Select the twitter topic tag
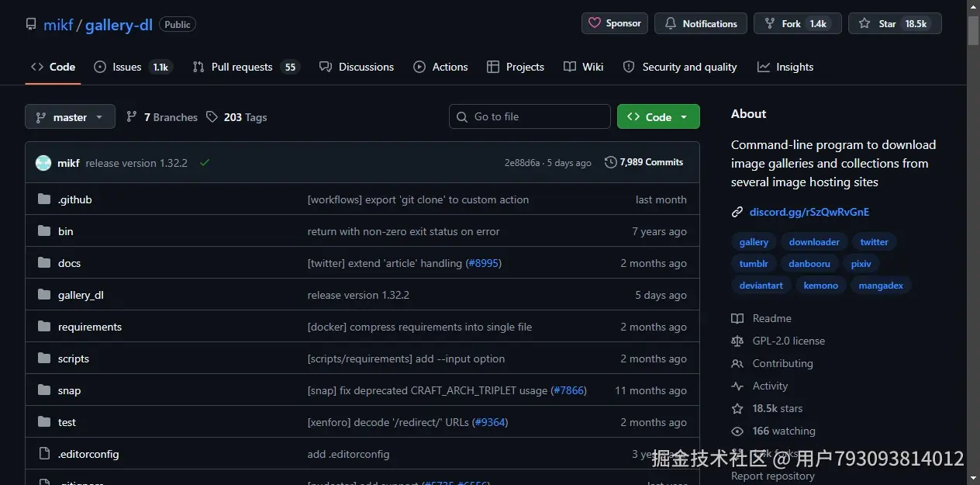Screen dimensions: 980x485 click(x=874, y=242)
